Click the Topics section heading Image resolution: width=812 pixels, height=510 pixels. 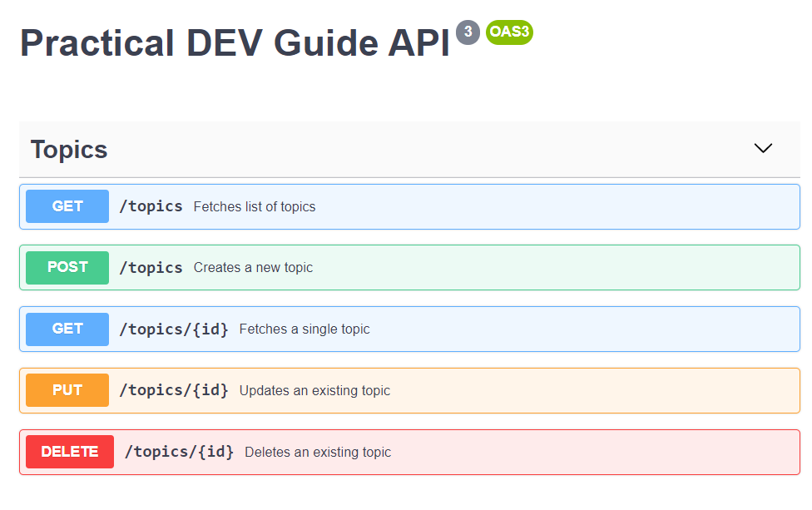click(x=69, y=150)
